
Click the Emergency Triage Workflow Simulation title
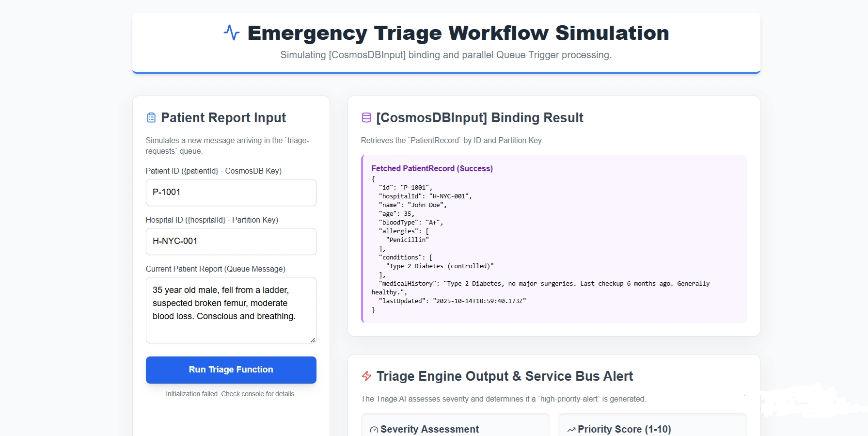(x=458, y=33)
